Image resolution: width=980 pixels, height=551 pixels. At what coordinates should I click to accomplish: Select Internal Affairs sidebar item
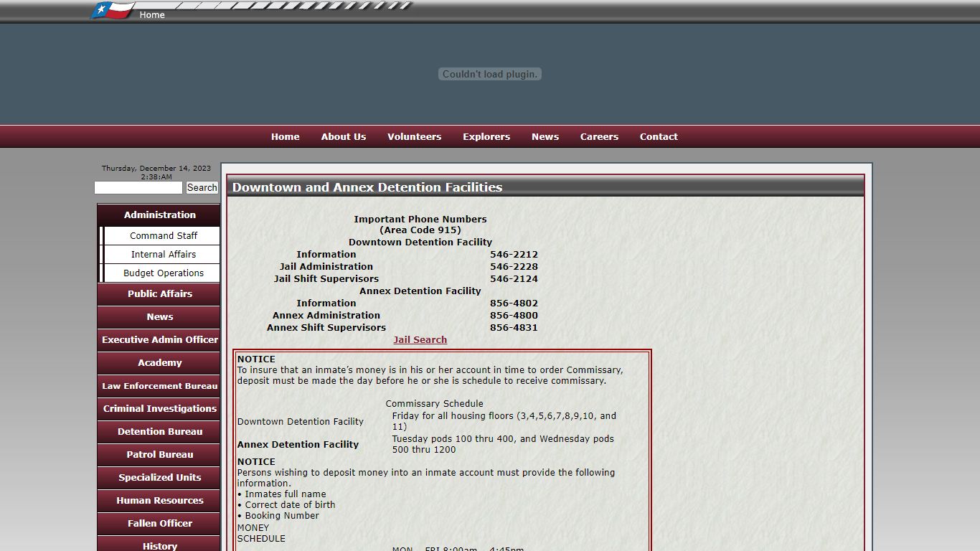click(x=163, y=255)
